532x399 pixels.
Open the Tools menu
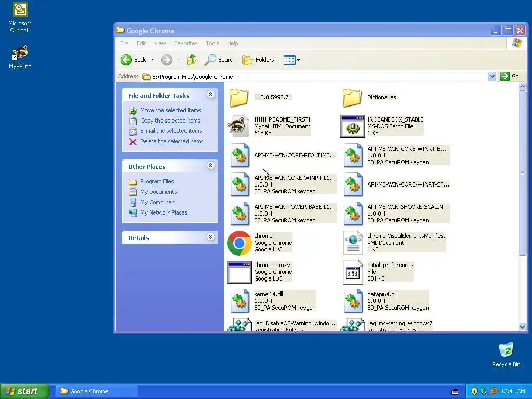click(x=212, y=43)
